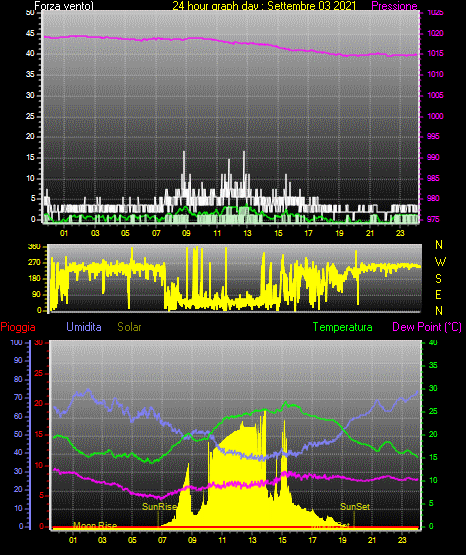The height and width of the screenshot is (555, 466).
Task: Click the Pressione legend label
Action: point(395,6)
